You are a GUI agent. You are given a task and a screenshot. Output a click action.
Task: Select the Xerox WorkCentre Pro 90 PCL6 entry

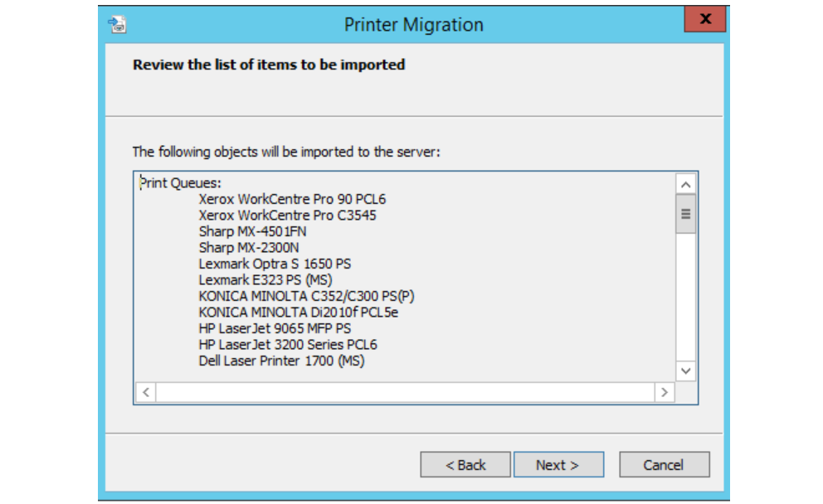pyautogui.click(x=292, y=199)
